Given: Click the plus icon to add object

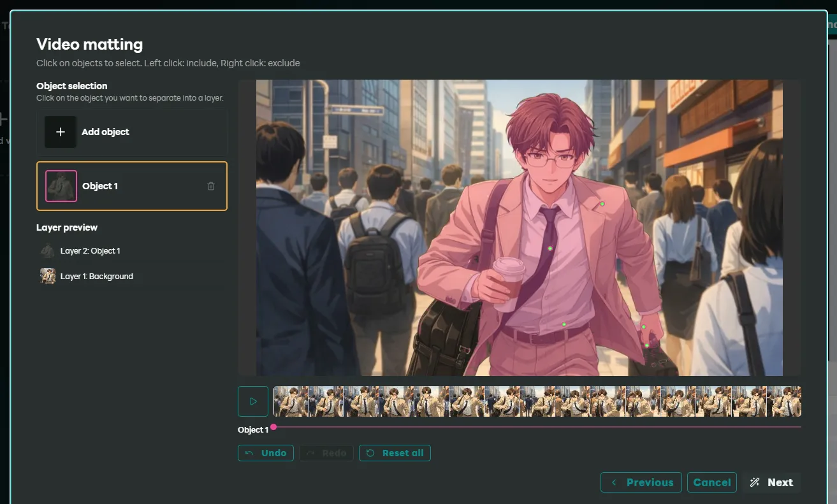Looking at the screenshot, I should click(x=61, y=132).
